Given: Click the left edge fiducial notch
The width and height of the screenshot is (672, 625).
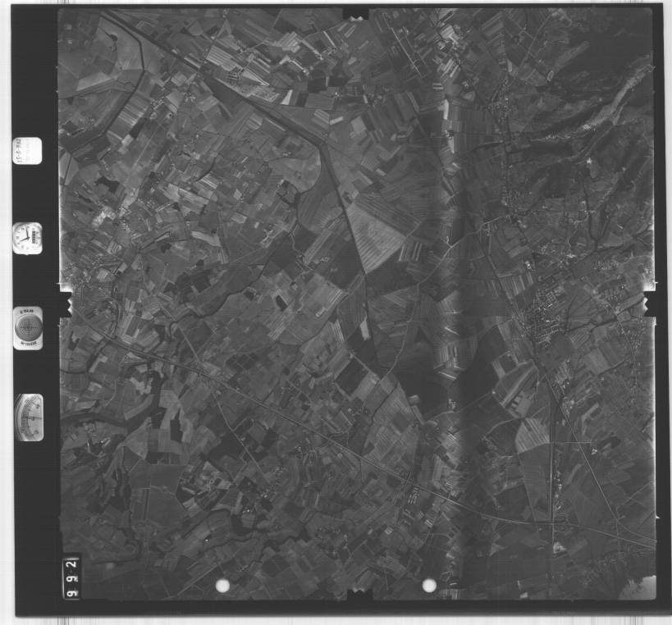Looking at the screenshot, I should tap(63, 285).
